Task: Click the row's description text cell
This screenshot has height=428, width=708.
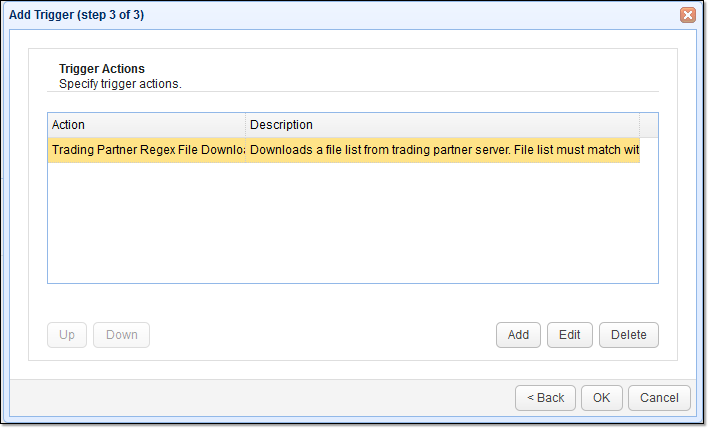Action: pyautogui.click(x=442, y=151)
